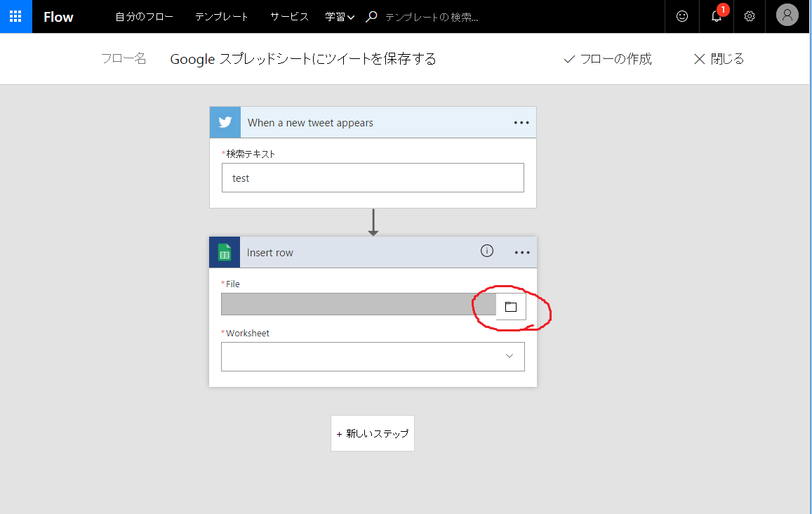Open the user account avatar

[x=787, y=15]
